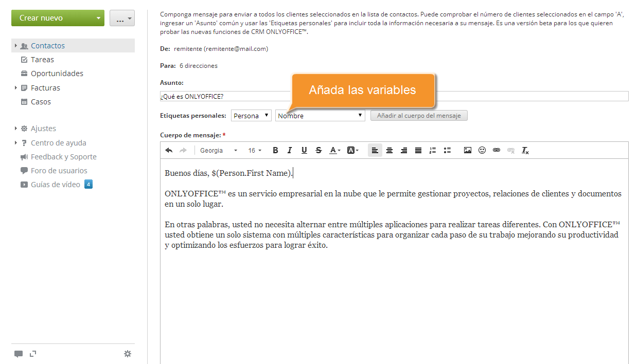The image size is (638, 364).
Task: Expand the Facturas tree arrow
Action: (16, 88)
